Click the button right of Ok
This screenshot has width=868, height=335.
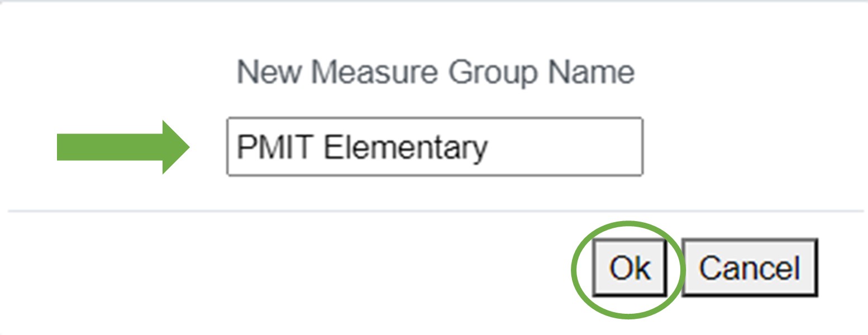tap(750, 268)
